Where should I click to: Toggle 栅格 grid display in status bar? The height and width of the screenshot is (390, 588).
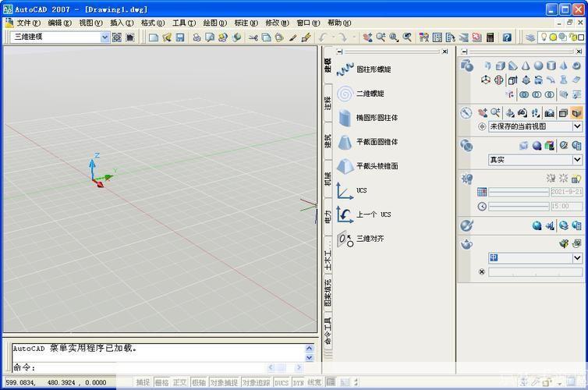(161, 382)
